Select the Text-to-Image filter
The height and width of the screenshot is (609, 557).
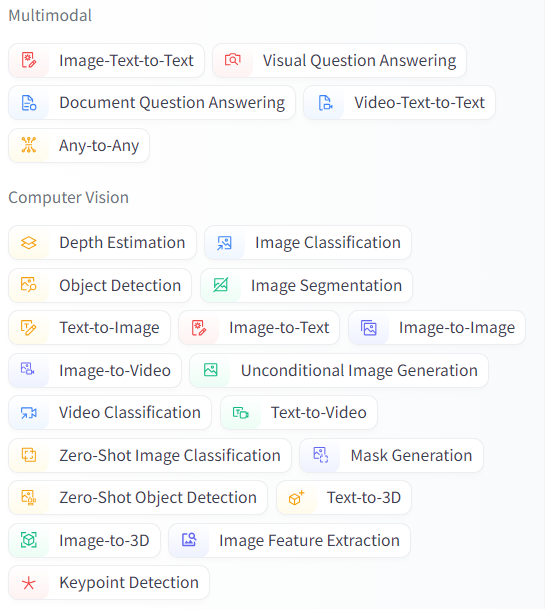click(89, 327)
